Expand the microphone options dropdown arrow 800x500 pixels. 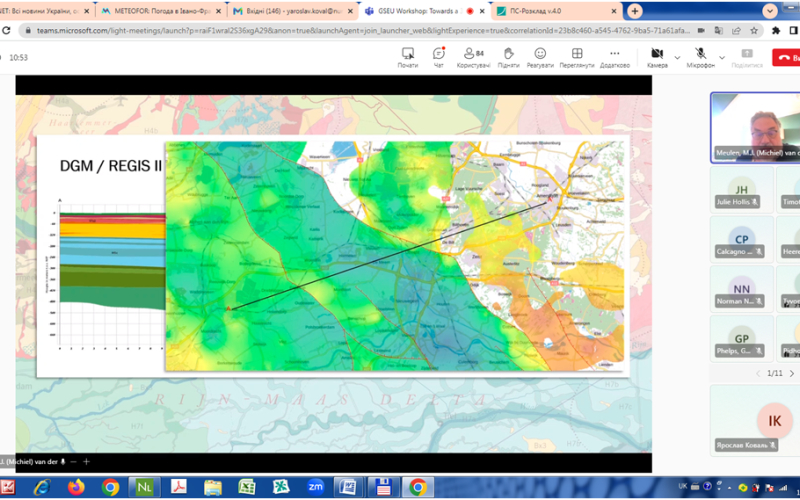coord(722,58)
